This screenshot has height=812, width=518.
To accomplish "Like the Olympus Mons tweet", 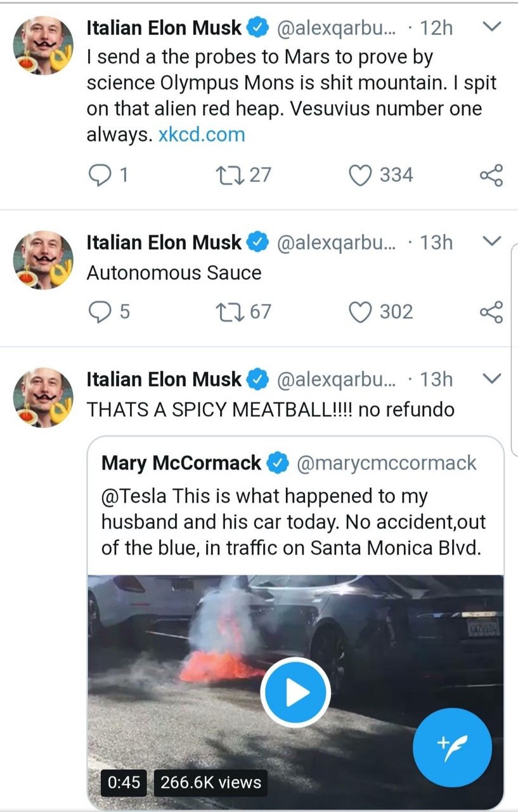I will (x=361, y=174).
